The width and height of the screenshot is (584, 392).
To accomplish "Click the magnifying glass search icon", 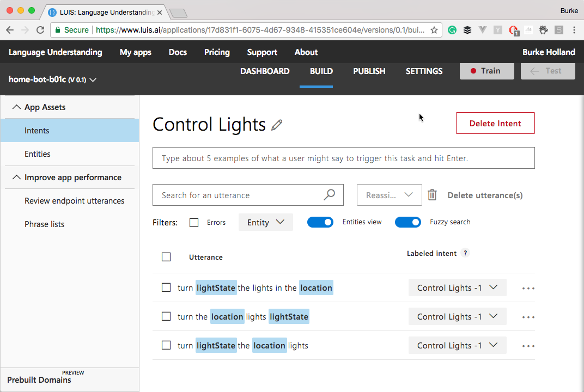I will pyautogui.click(x=329, y=195).
